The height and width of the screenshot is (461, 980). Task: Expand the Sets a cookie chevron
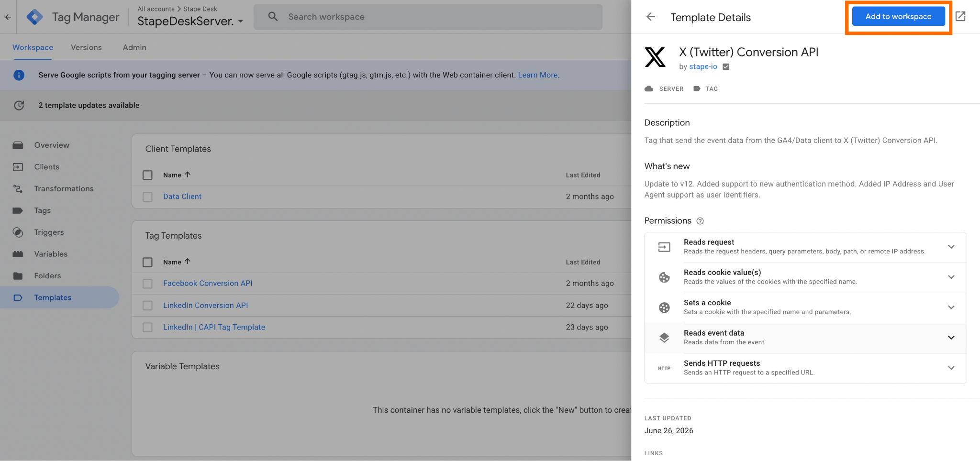point(951,307)
